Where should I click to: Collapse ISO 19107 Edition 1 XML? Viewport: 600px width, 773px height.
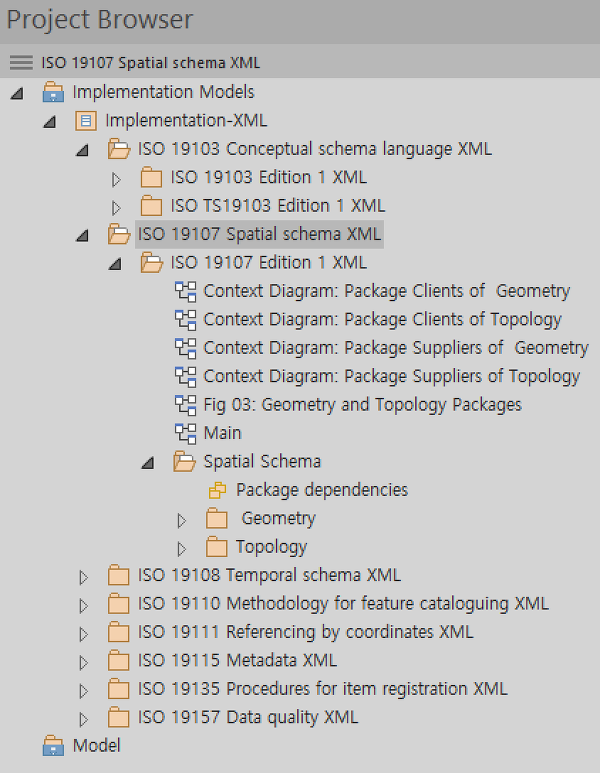point(115,264)
